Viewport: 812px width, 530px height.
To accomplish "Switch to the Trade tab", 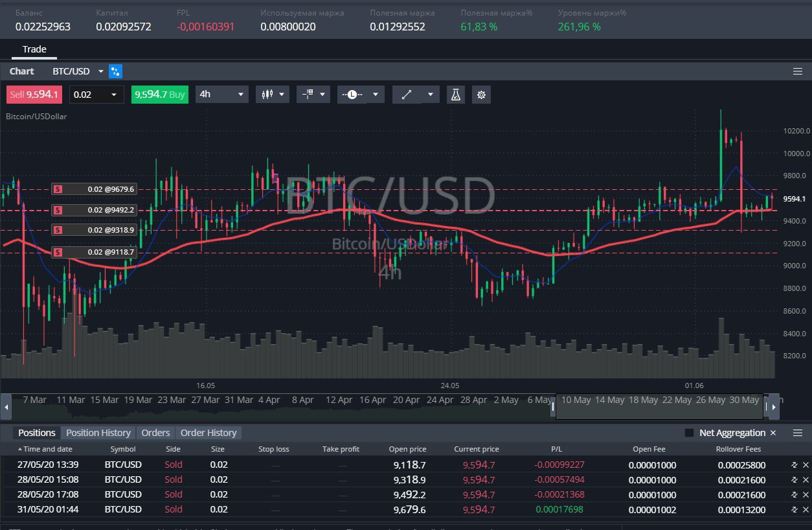I will (34, 49).
